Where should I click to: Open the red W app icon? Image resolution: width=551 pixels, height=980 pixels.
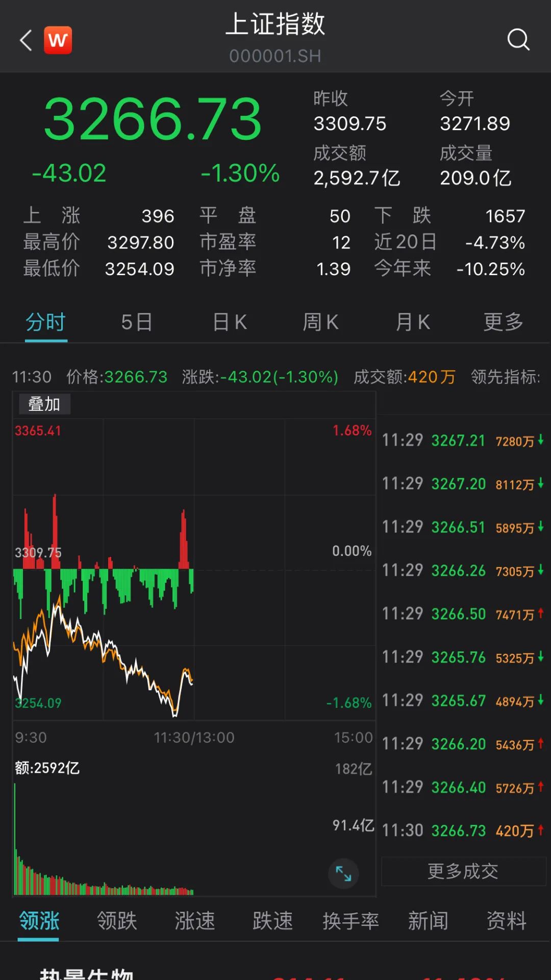pos(58,40)
